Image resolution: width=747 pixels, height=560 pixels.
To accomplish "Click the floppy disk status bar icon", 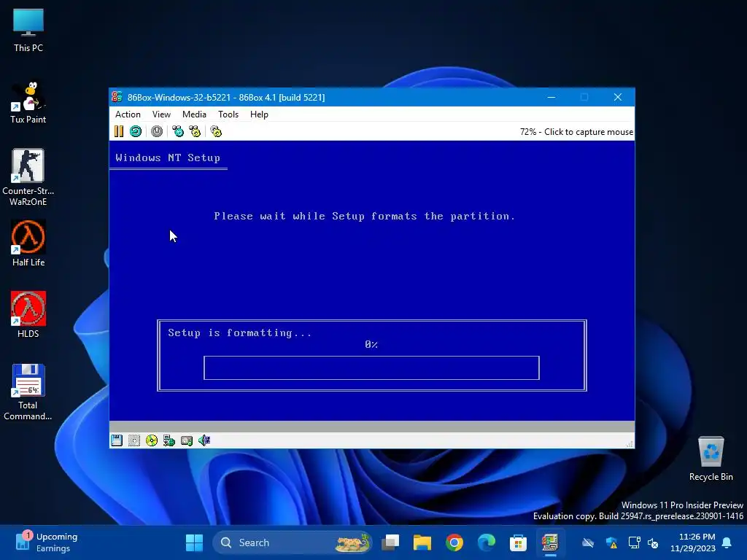I will pyautogui.click(x=117, y=440).
